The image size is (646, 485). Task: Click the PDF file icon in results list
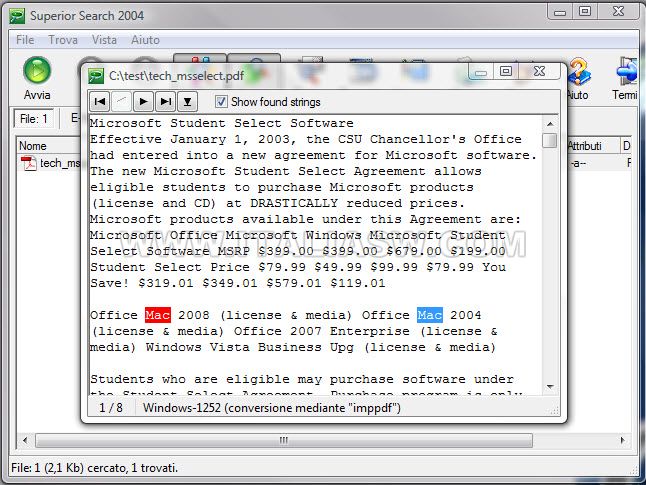tap(28, 163)
